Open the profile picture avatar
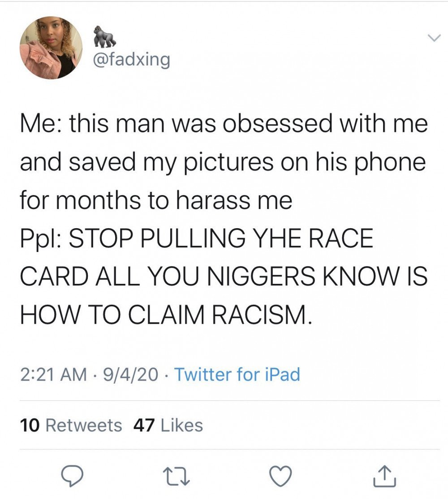Viewport: 448px width, 499px height. [x=51, y=48]
